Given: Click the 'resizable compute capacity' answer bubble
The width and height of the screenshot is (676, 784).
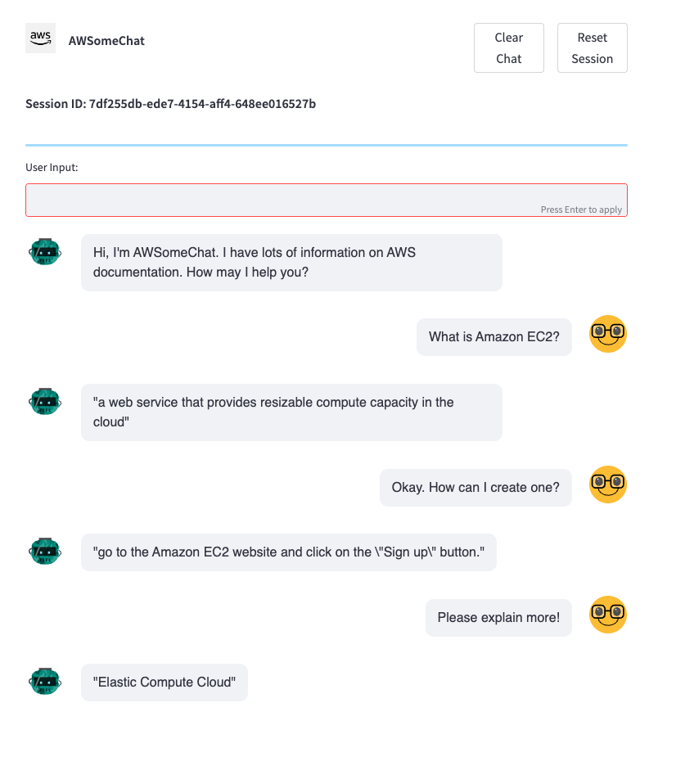Looking at the screenshot, I should click(x=291, y=412).
